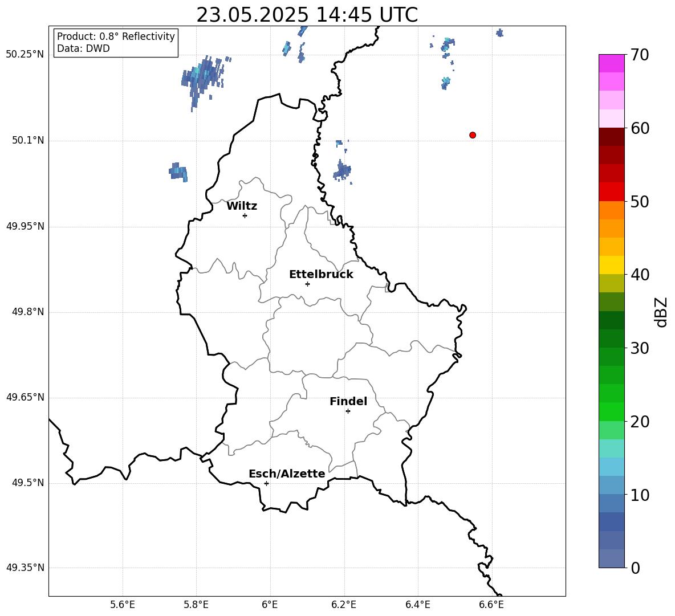
Task: Click the dBZ colorbar axis label
Action: coord(661,312)
